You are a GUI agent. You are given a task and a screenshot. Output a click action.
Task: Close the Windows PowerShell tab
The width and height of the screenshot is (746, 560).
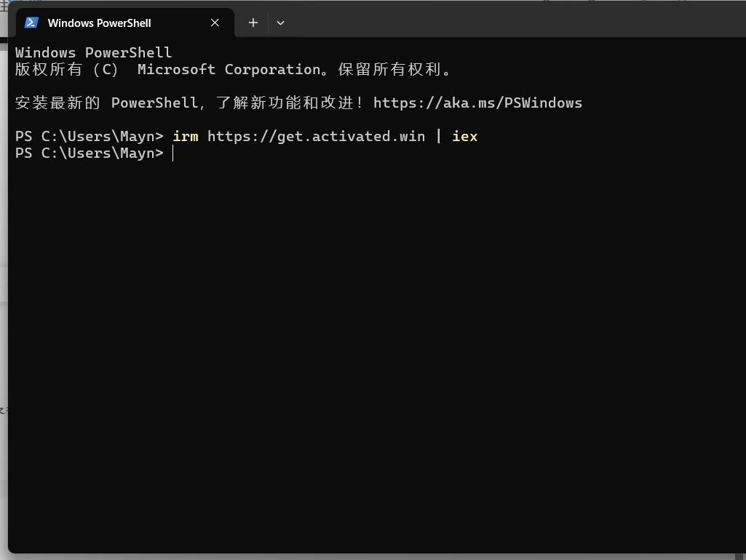point(215,23)
